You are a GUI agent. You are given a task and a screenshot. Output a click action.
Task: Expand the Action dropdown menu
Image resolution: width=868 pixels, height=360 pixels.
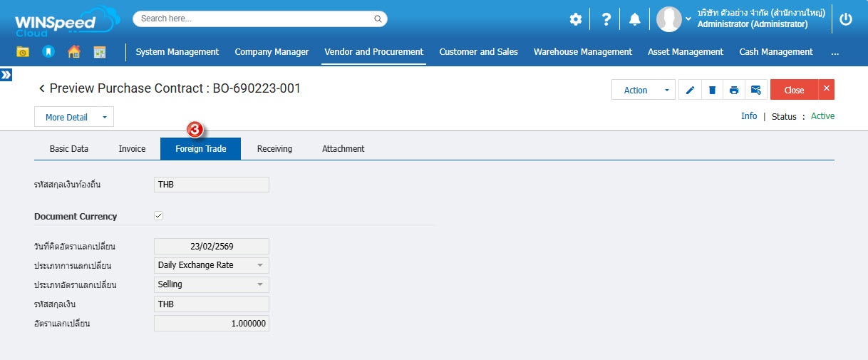643,90
